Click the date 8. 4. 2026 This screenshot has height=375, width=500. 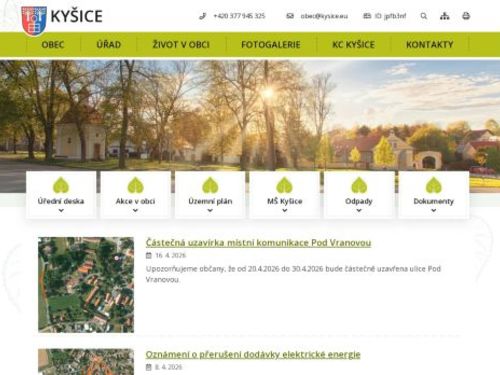(x=168, y=367)
